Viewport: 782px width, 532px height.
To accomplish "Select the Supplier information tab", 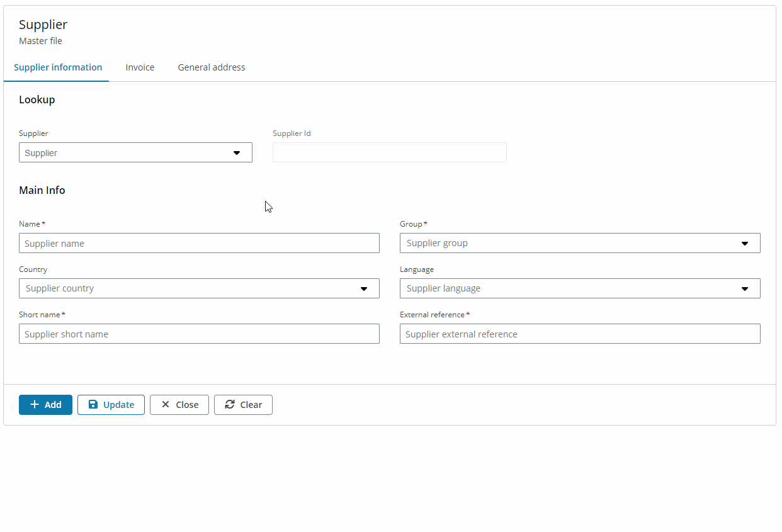I will pyautogui.click(x=58, y=67).
